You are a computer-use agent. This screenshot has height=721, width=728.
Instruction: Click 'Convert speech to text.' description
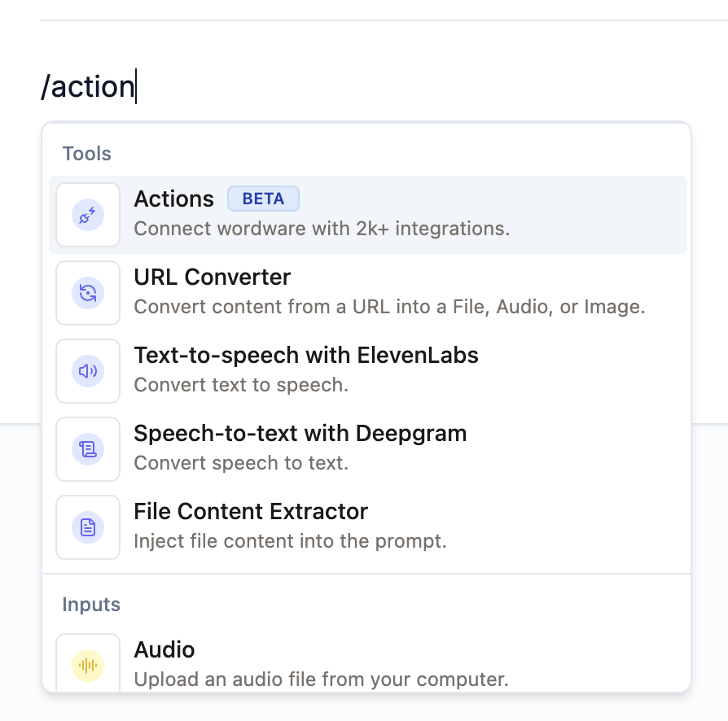[x=241, y=463]
